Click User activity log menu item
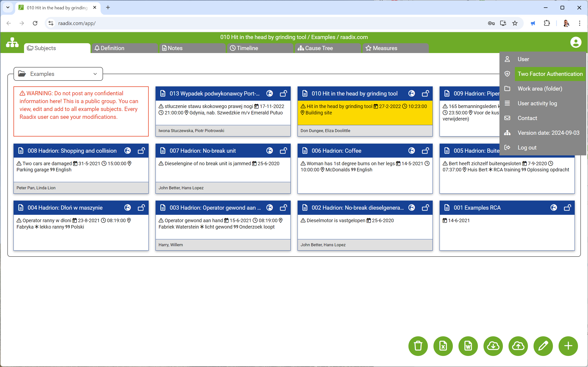588x367 pixels. pyautogui.click(x=537, y=103)
